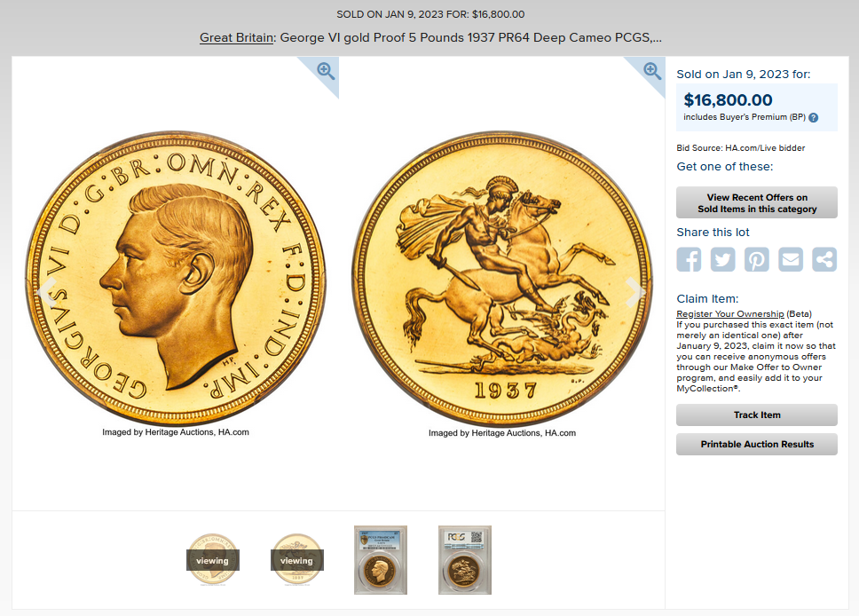View Recent Offers on Sold Items
The width and height of the screenshot is (859, 616).
click(757, 202)
